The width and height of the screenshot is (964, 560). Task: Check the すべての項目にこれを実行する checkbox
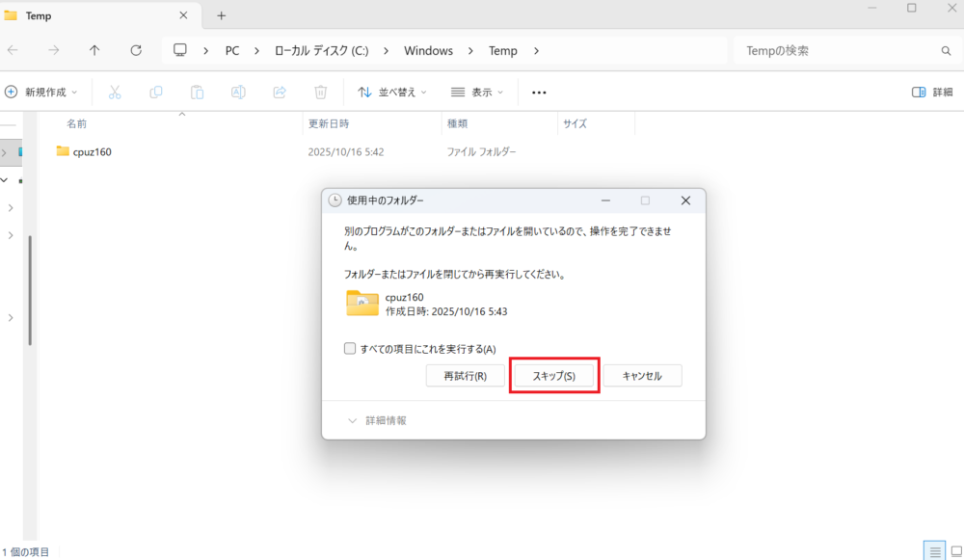click(x=351, y=349)
